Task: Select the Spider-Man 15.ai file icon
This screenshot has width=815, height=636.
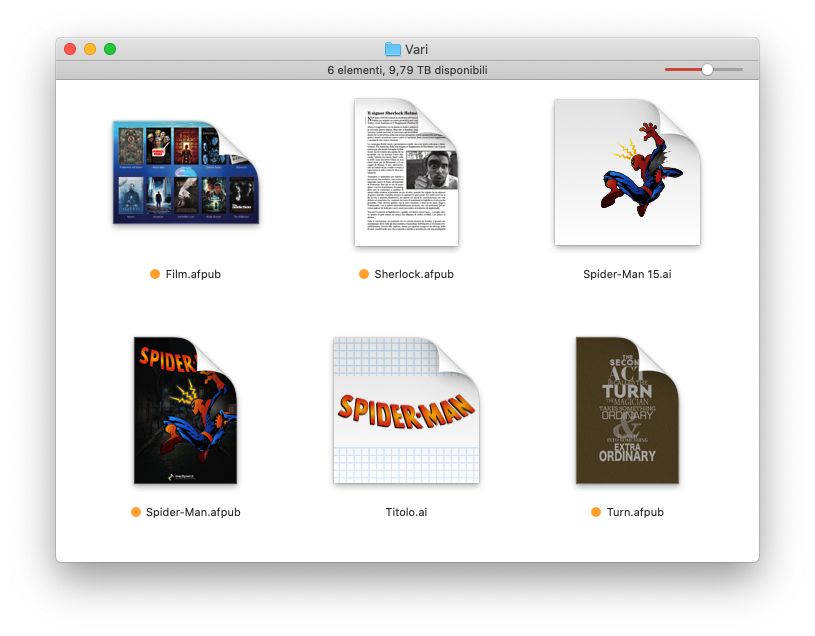Action: pos(627,172)
